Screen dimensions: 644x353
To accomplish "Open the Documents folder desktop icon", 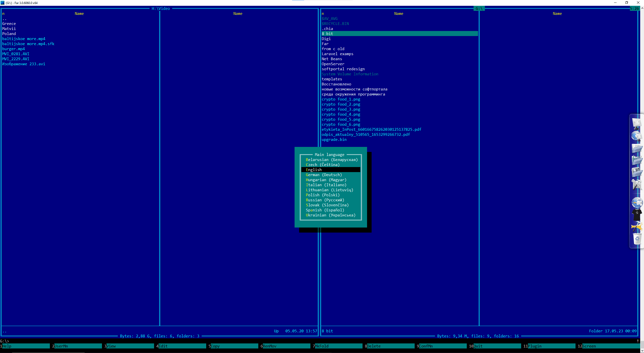I will (637, 148).
